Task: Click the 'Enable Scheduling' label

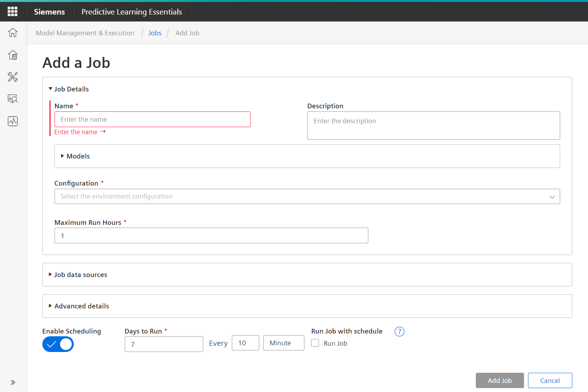Action: point(72,331)
